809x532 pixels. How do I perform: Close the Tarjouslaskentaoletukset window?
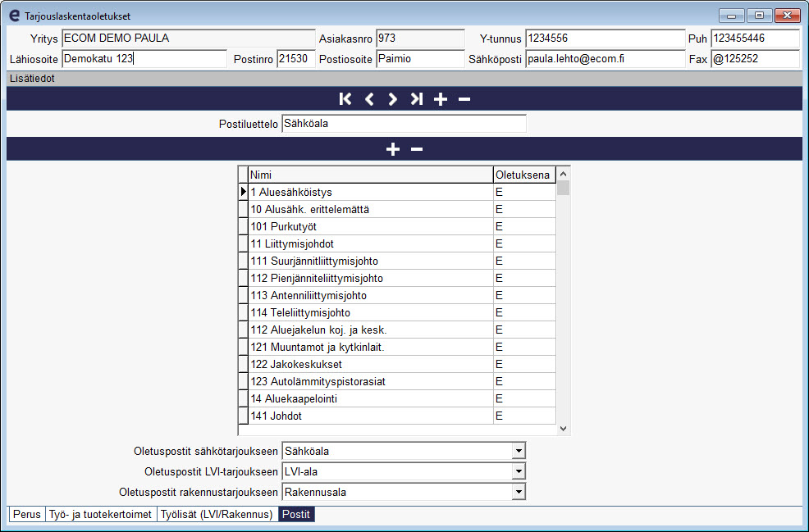788,16
